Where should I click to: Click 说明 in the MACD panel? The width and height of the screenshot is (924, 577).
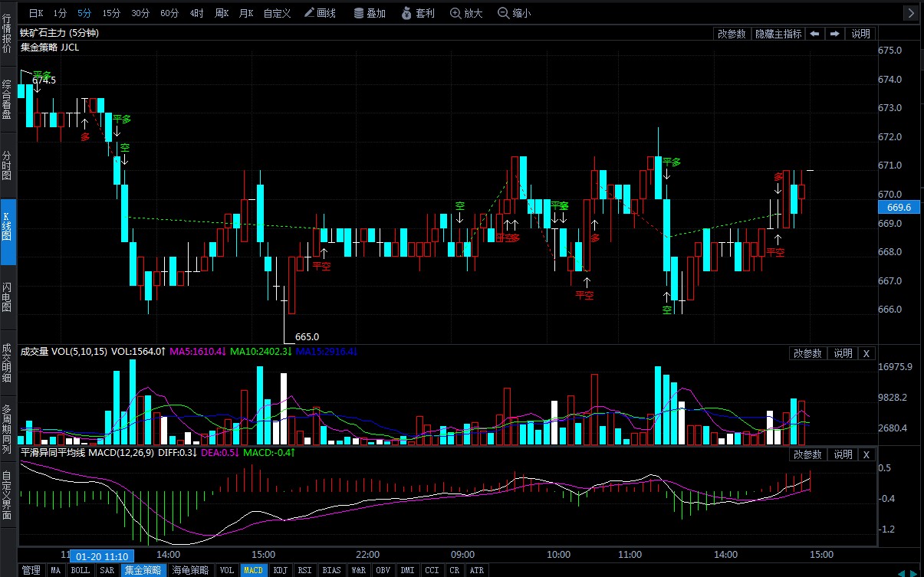(x=843, y=454)
